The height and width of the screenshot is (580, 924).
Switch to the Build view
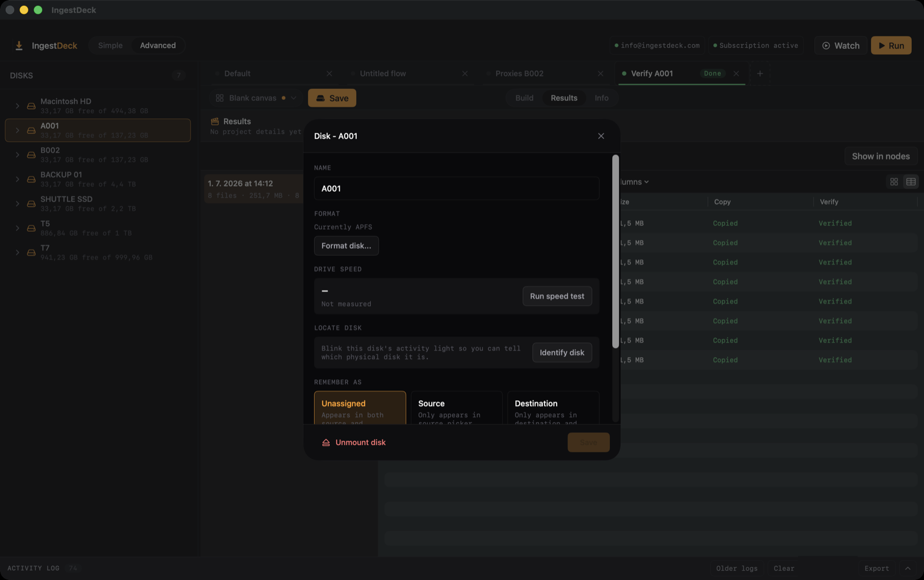click(x=524, y=98)
